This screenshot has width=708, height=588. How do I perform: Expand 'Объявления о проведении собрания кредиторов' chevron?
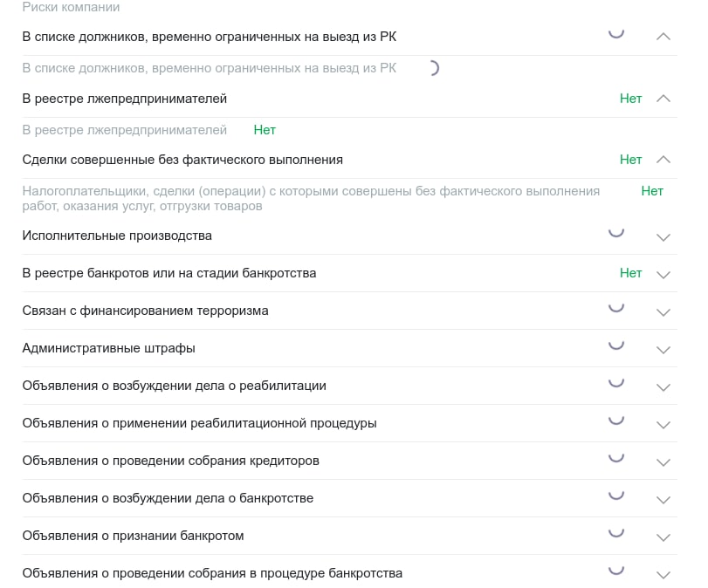(x=663, y=462)
